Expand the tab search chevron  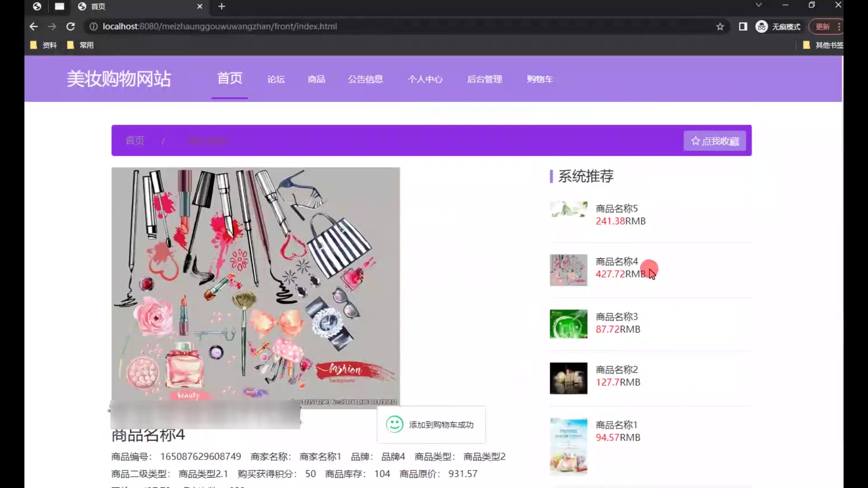click(x=759, y=5)
